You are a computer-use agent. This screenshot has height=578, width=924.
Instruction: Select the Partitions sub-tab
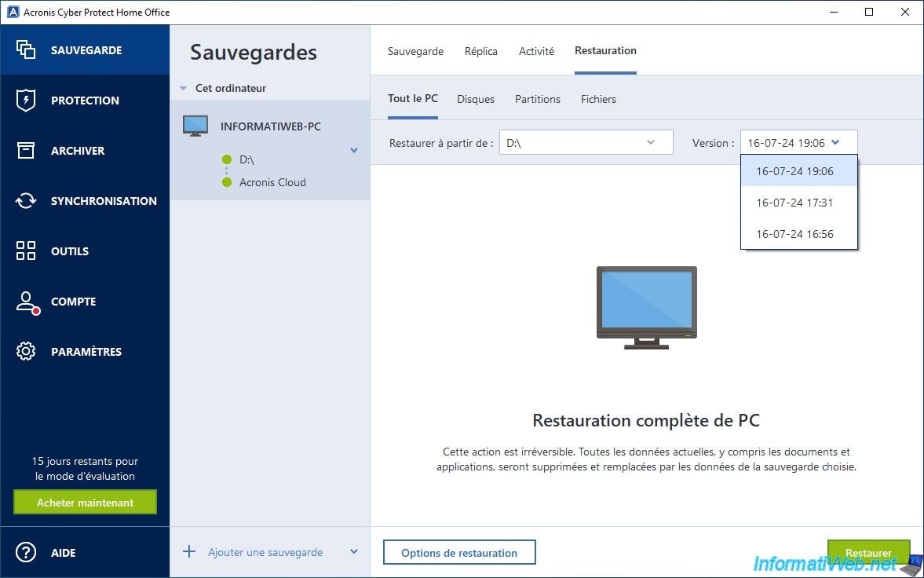(x=538, y=99)
